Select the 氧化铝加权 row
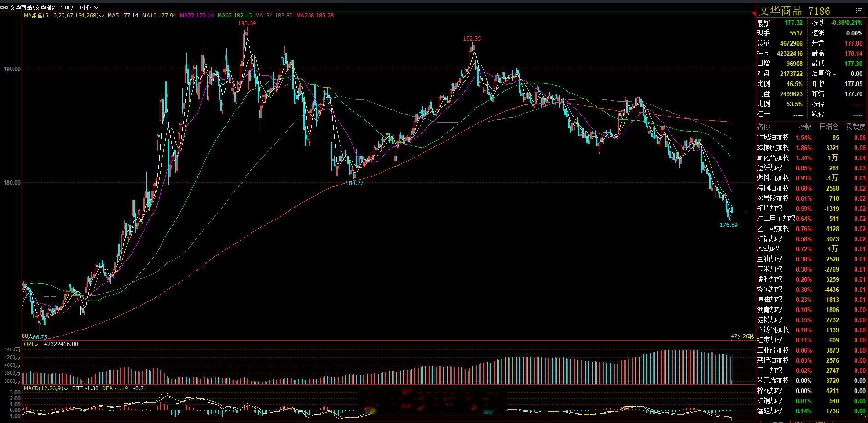Image resolution: width=868 pixels, height=423 pixels. click(811, 158)
